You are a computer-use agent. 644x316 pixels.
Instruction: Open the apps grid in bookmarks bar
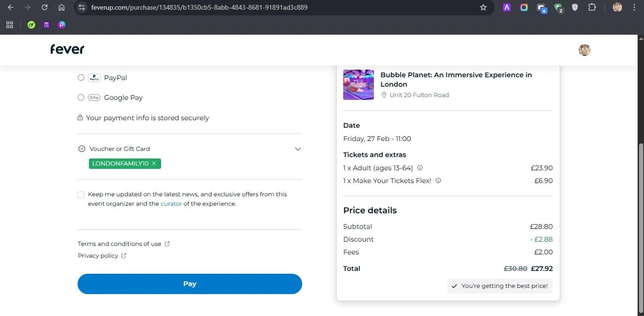pyautogui.click(x=9, y=25)
